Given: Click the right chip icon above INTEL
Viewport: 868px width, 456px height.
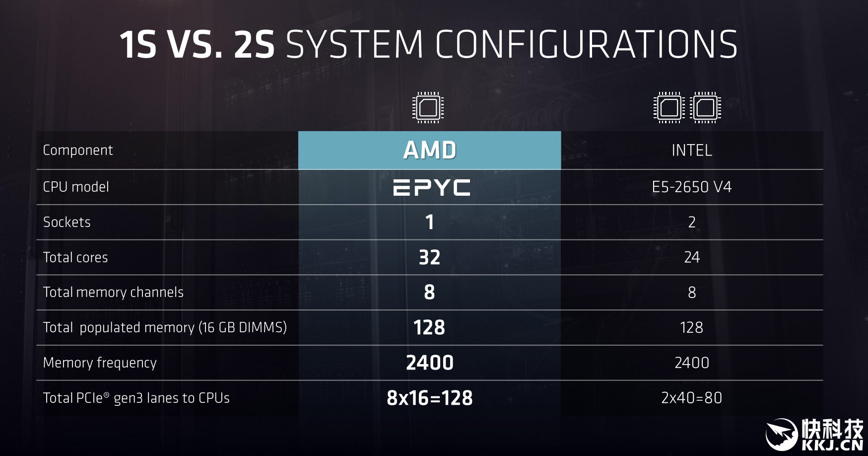Looking at the screenshot, I should (705, 107).
